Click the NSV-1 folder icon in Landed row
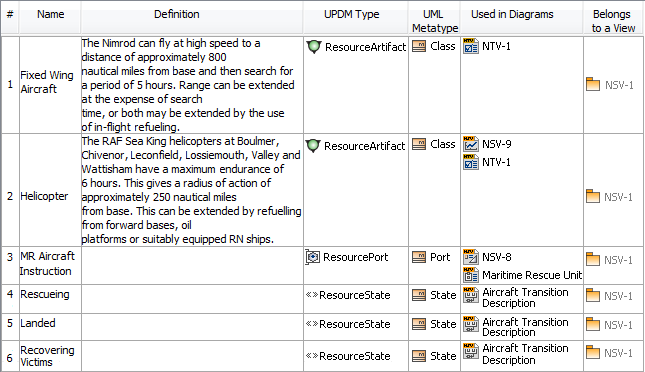Image resolution: width=645 pixels, height=372 pixels. click(x=593, y=324)
